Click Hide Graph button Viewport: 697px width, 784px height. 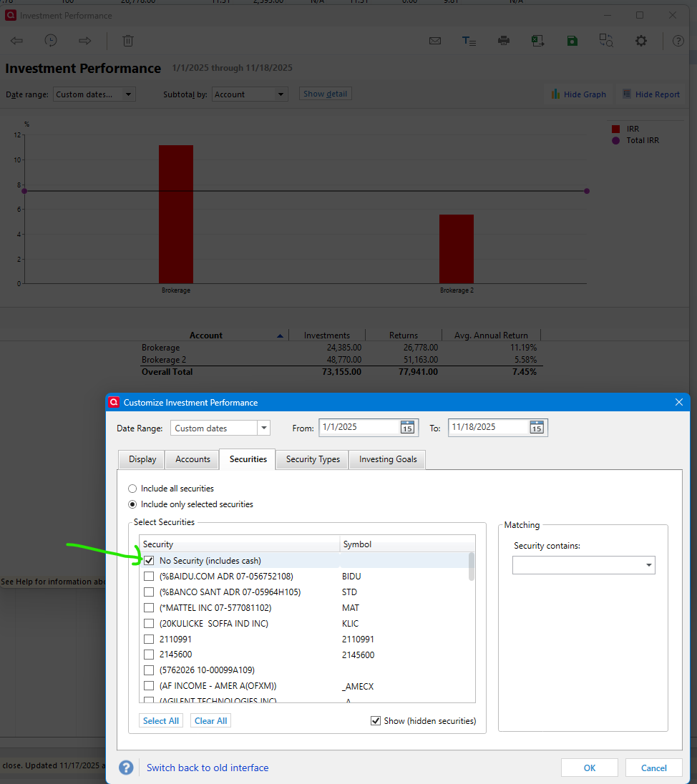pyautogui.click(x=579, y=94)
